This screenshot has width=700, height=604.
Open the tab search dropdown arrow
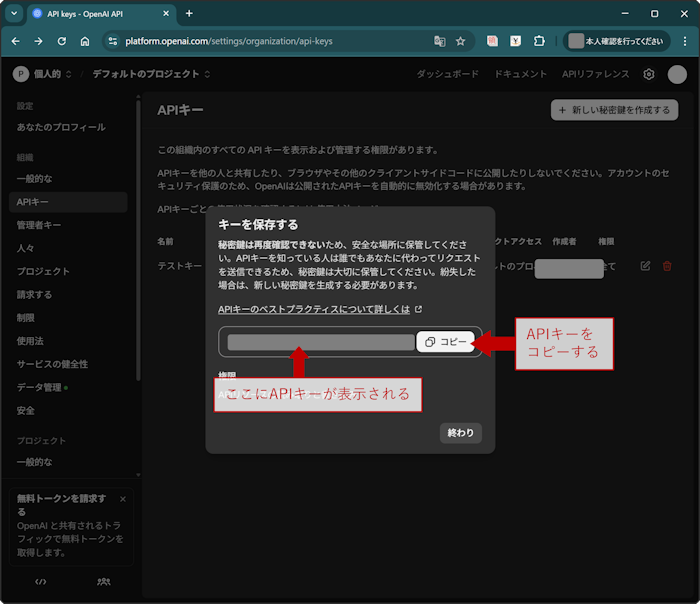point(14,13)
